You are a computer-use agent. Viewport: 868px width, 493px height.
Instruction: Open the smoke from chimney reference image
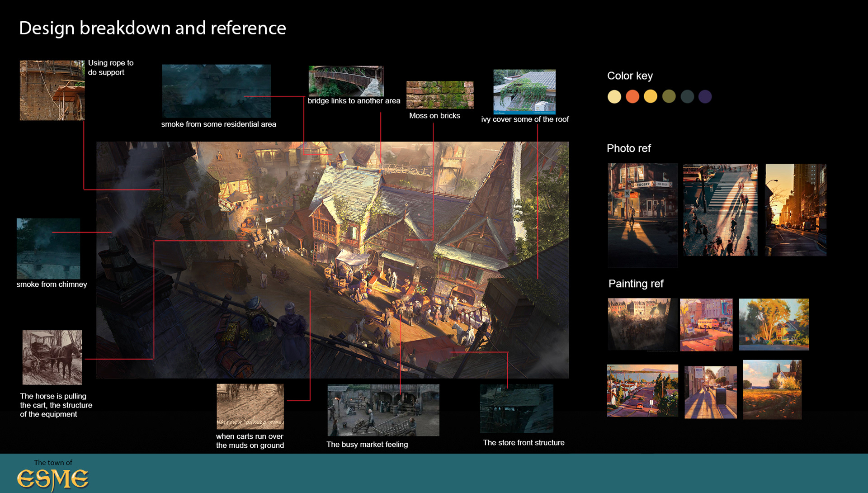(48, 248)
